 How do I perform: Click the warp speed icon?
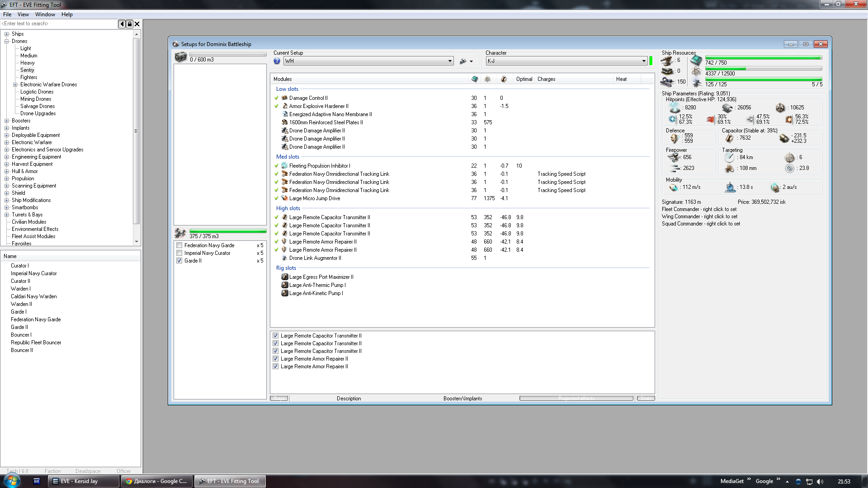pyautogui.click(x=775, y=188)
